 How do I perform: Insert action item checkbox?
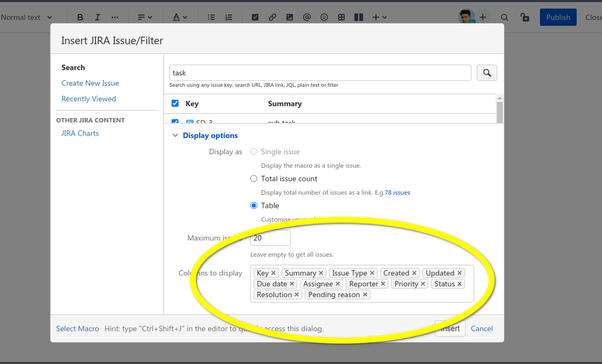pos(255,17)
